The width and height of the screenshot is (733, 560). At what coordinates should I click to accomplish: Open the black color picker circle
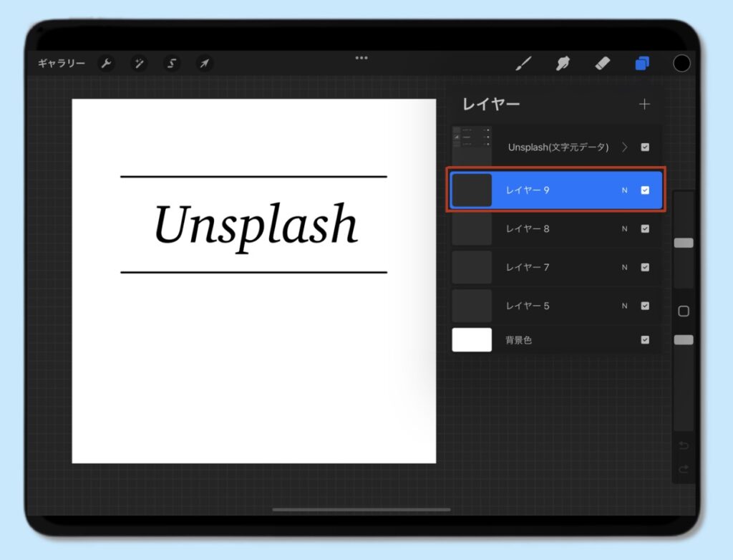point(681,63)
